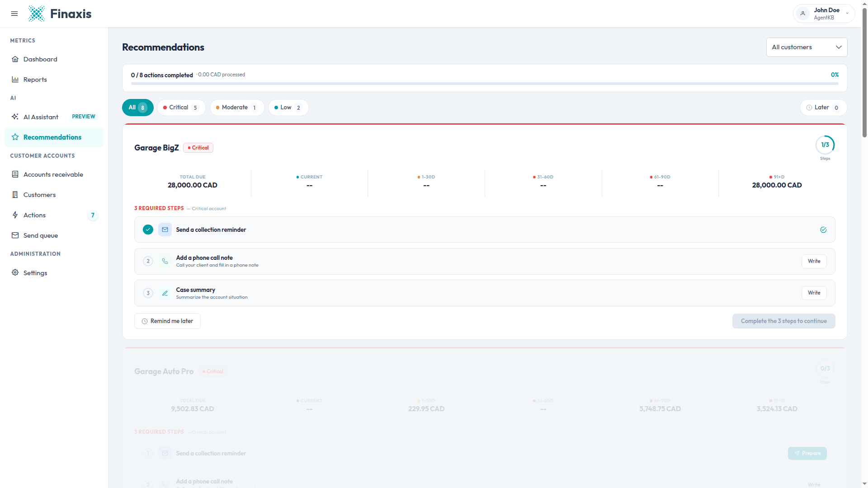Viewport: 868px width, 488px height.
Task: Click the pencil icon on Case summary step
Action: (165, 293)
